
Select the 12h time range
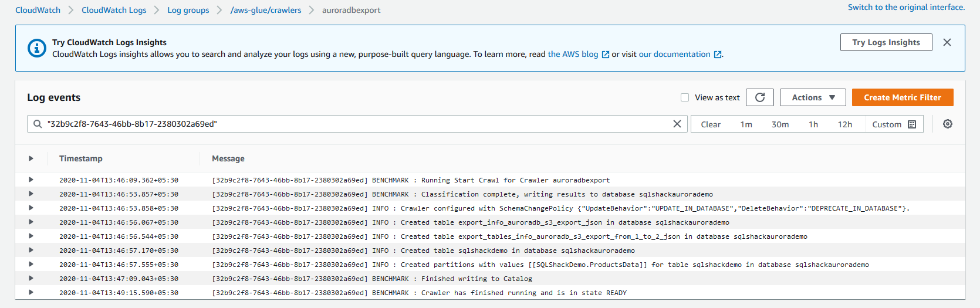(x=844, y=124)
